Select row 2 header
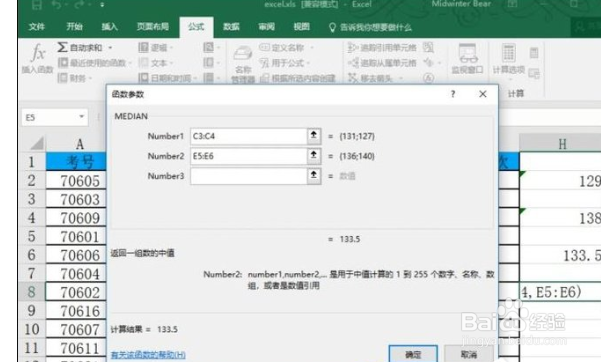The image size is (601, 362). click(32, 180)
